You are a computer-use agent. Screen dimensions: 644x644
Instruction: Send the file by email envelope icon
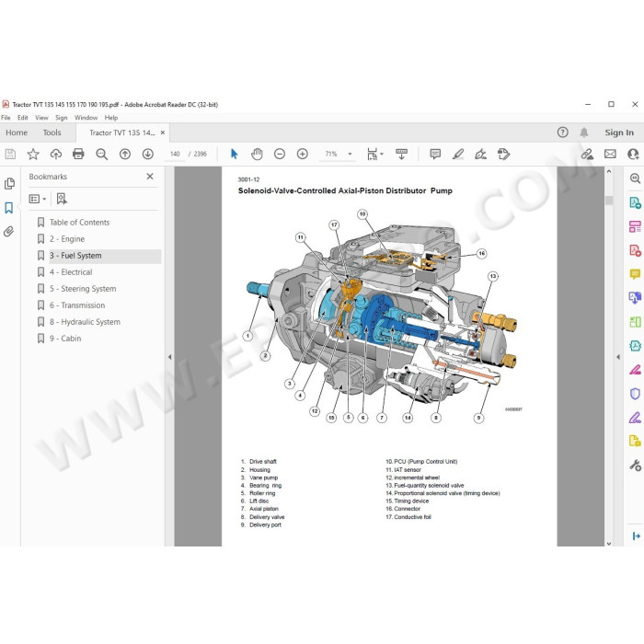610,154
